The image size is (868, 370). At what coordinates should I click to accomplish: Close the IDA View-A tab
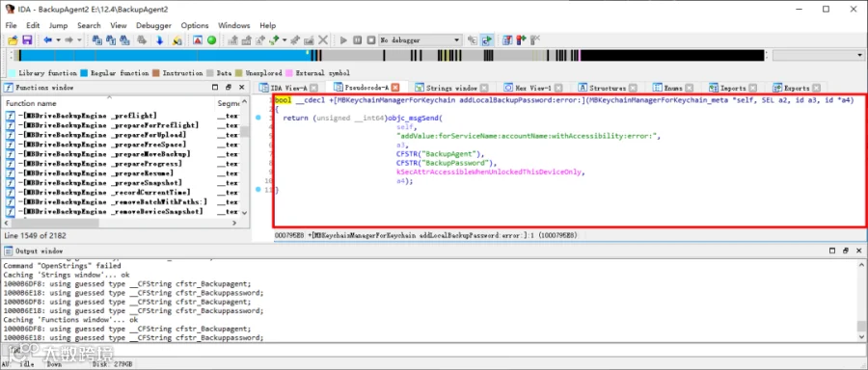[x=313, y=88]
